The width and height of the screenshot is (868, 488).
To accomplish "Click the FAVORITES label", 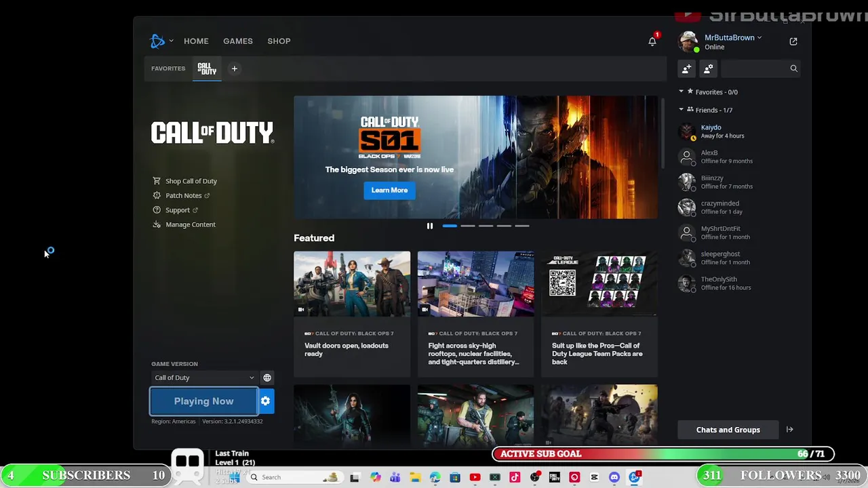I will 168,68.
